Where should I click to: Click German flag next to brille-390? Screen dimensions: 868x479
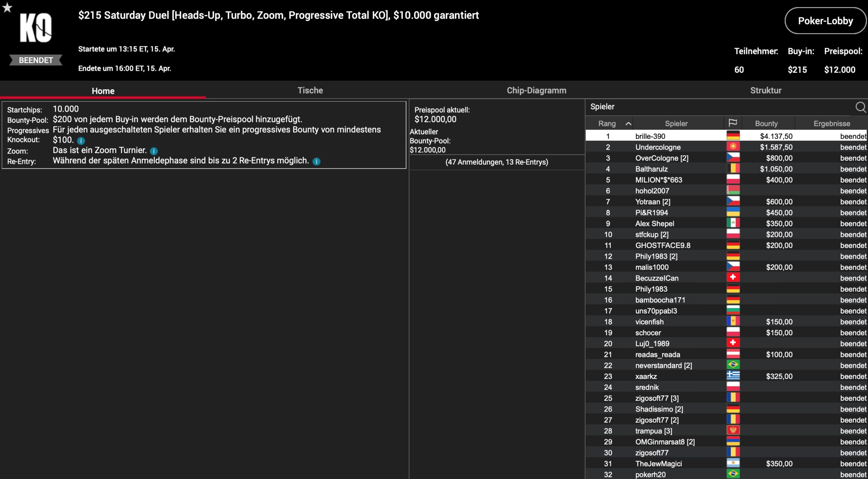coord(733,136)
